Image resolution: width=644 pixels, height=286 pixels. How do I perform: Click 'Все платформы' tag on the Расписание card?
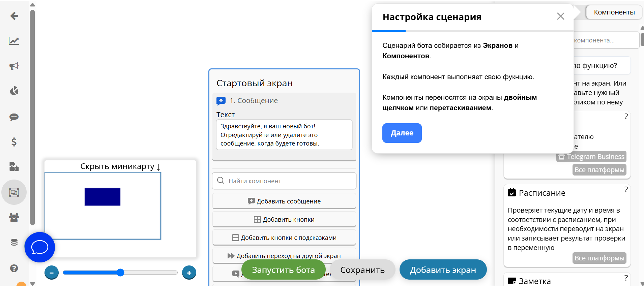[x=599, y=258]
